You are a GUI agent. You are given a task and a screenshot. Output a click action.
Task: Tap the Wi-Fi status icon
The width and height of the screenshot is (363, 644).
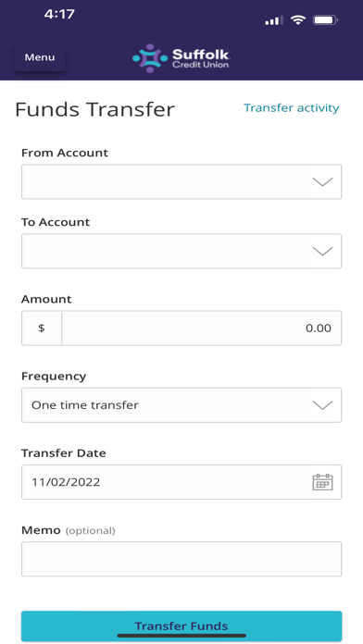coord(297,19)
